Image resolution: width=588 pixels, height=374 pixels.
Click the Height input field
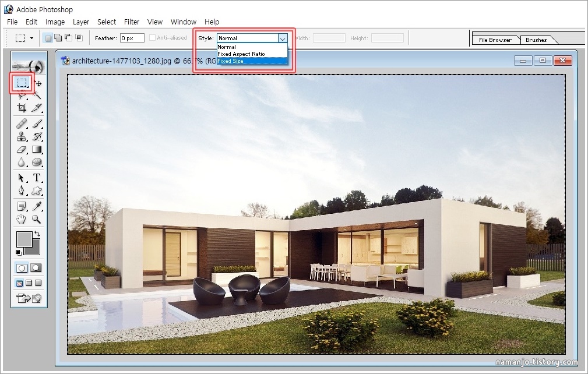point(388,38)
